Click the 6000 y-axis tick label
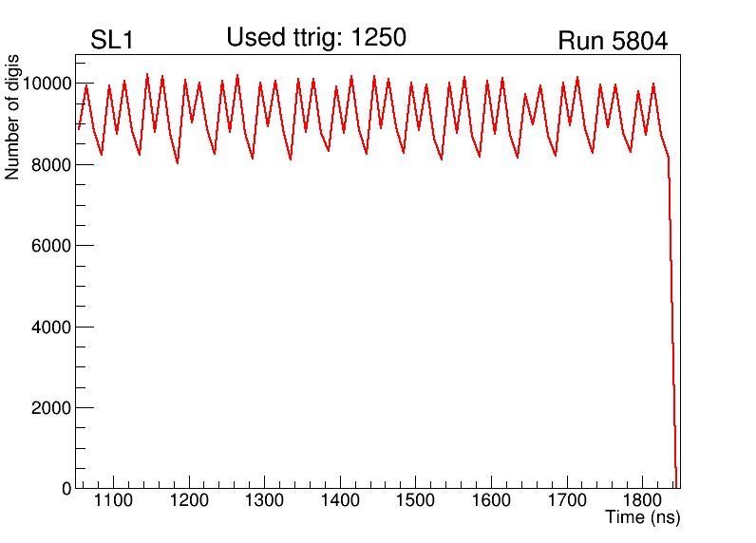Image resolution: width=756 pixels, height=543 pixels. [x=51, y=246]
